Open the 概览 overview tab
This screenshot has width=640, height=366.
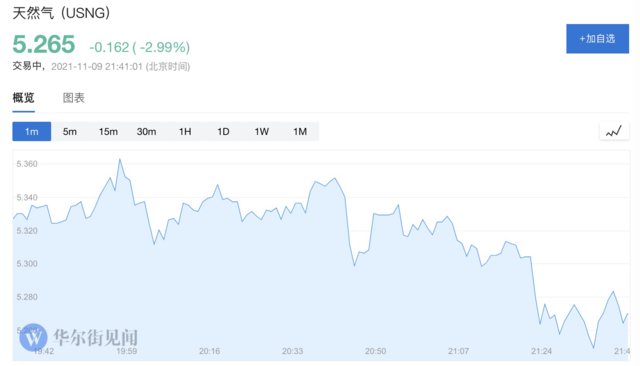(23, 98)
